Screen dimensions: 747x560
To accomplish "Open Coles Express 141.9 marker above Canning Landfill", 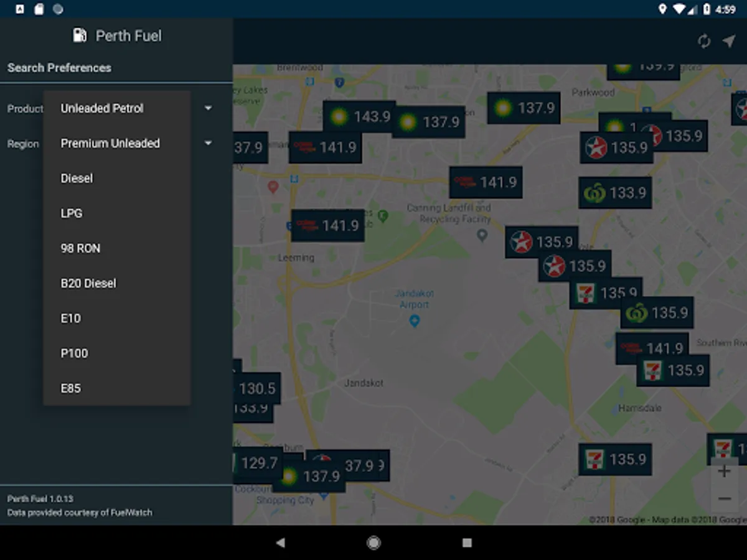I will [486, 182].
